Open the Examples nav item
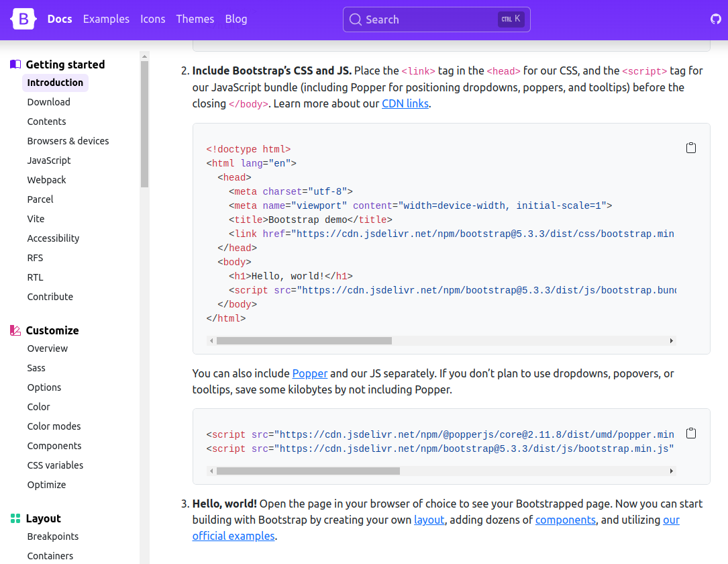Image resolution: width=728 pixels, height=564 pixels. (x=106, y=19)
